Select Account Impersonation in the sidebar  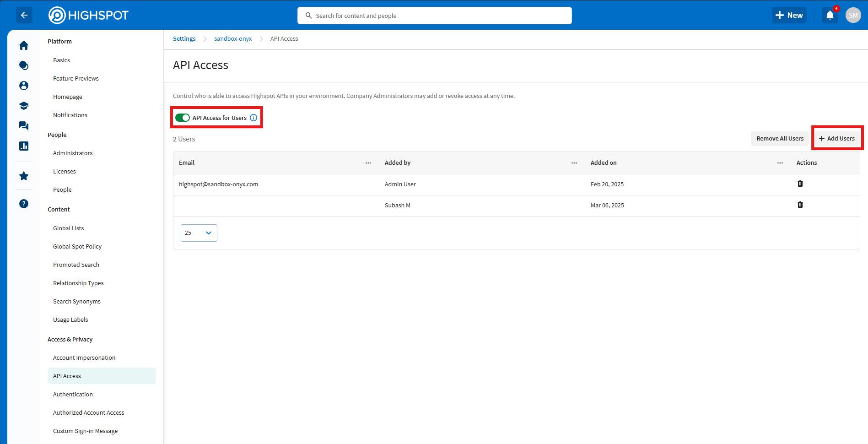[x=84, y=357]
